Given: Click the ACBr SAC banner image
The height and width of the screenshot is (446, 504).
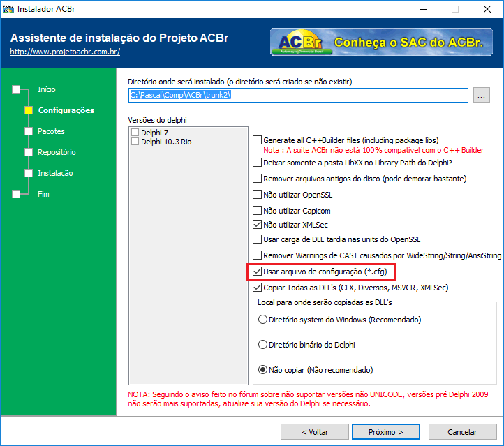Looking at the screenshot, I should click(x=381, y=42).
